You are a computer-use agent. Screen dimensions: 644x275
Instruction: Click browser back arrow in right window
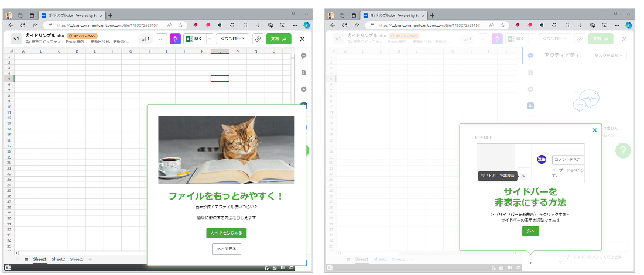(333, 25)
